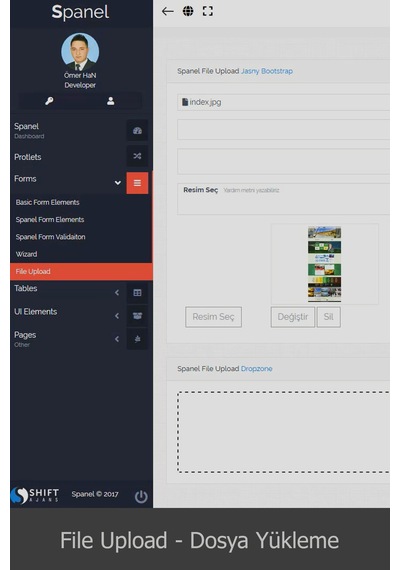Screen dimensions: 400x570
Task: Click the index.jpg file input field
Action: point(283,102)
